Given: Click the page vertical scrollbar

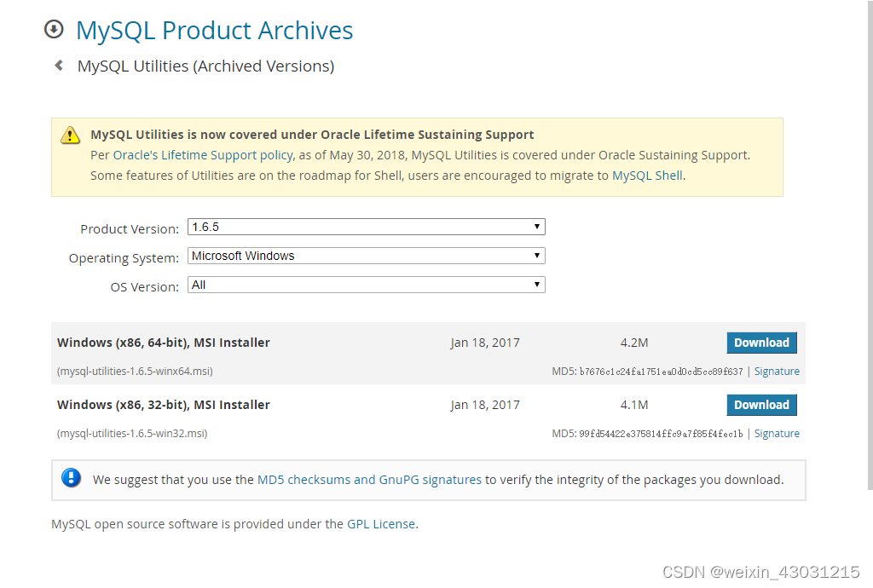Looking at the screenshot, I should [x=870, y=245].
